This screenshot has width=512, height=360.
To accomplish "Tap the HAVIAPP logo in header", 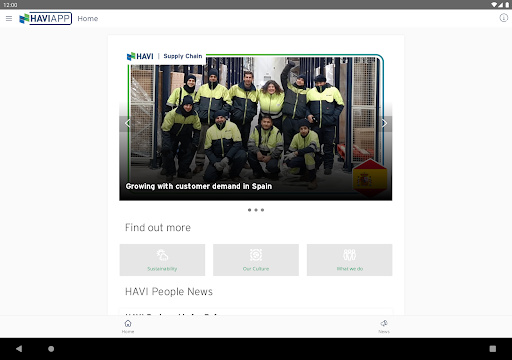I will pos(45,18).
